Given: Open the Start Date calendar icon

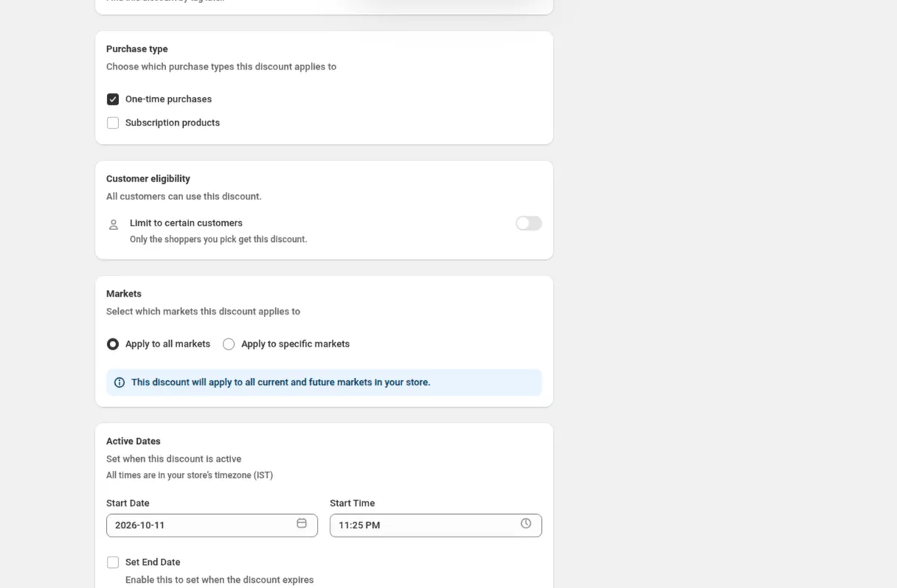Looking at the screenshot, I should point(302,524).
